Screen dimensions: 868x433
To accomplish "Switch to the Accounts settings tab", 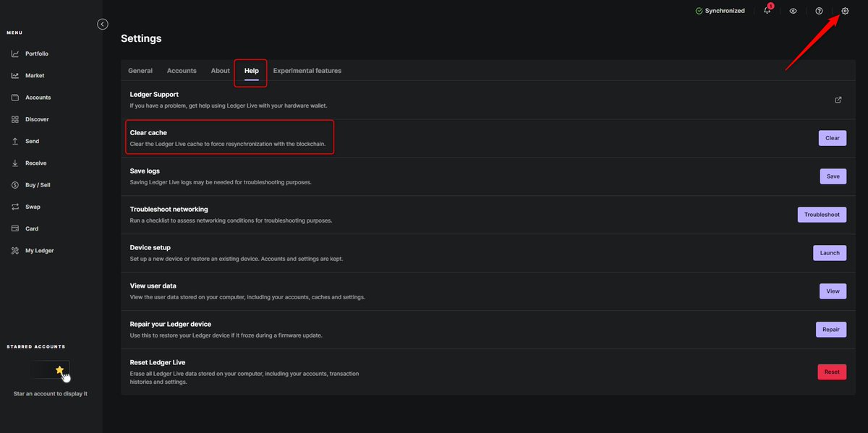I will (182, 71).
